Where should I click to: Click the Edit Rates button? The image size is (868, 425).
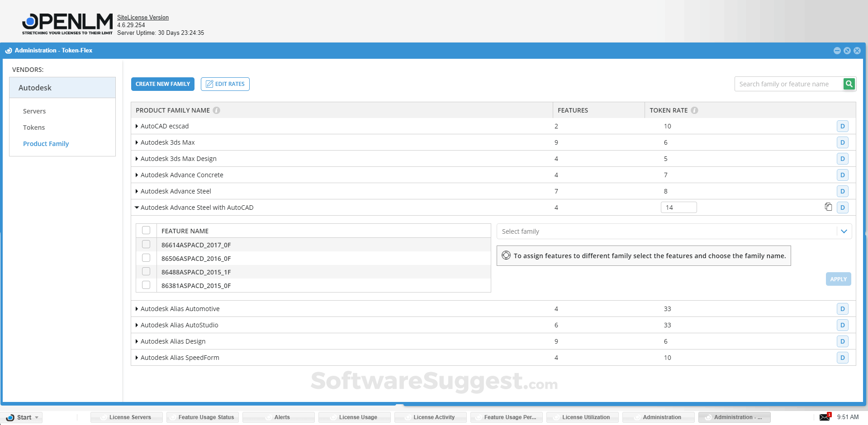225,84
